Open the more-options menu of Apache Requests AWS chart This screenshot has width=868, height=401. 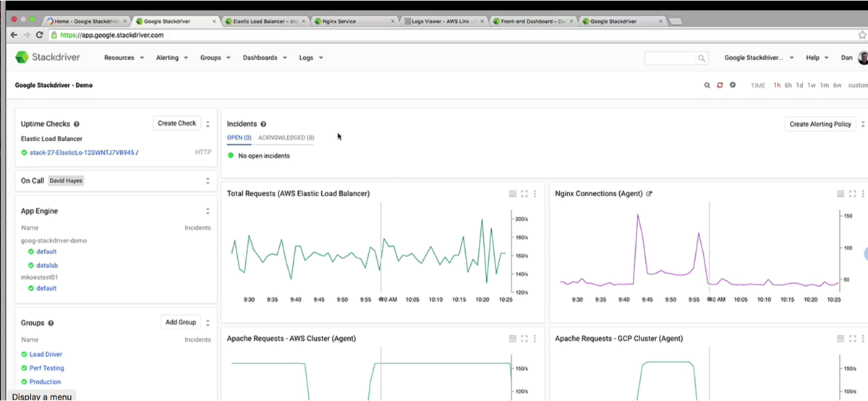(x=535, y=338)
